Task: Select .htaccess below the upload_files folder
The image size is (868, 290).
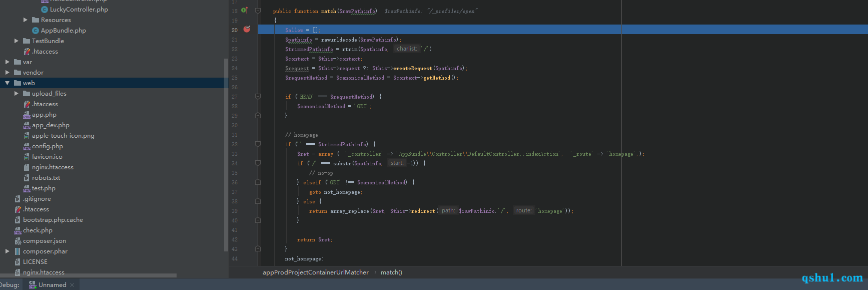Action: point(45,104)
